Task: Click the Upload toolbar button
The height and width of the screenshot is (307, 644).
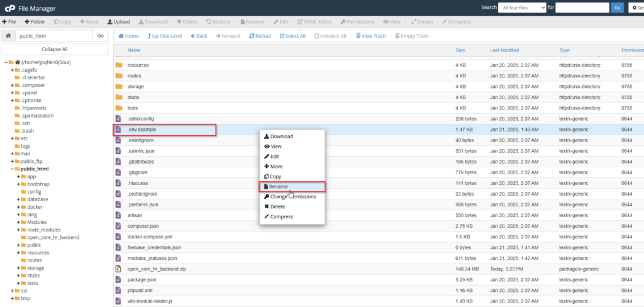Action: pyautogui.click(x=118, y=22)
